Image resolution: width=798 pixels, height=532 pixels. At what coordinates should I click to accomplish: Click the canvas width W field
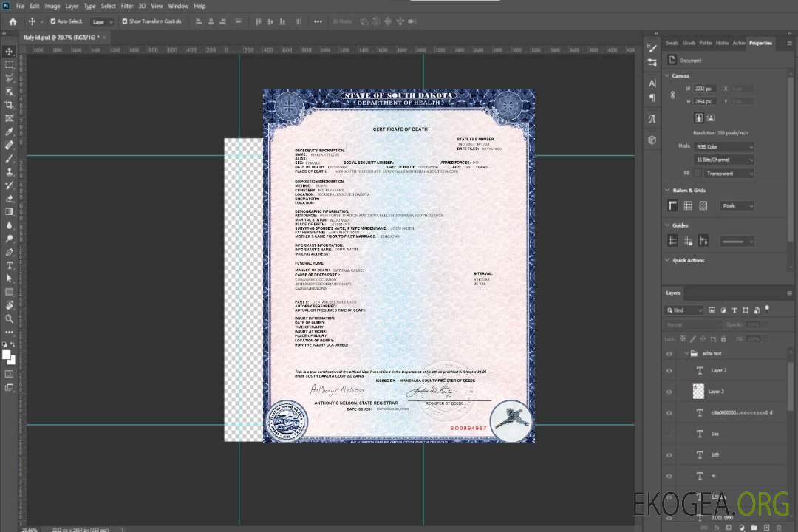click(x=705, y=89)
